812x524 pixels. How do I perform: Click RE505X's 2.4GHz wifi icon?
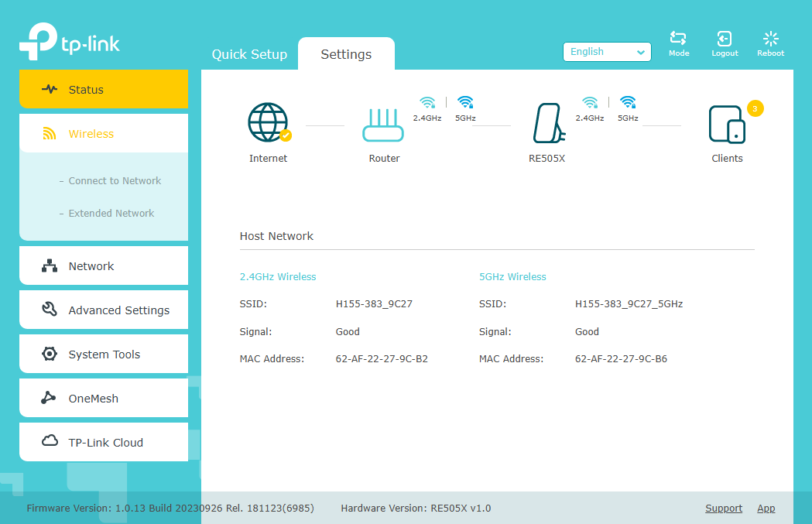[590, 102]
